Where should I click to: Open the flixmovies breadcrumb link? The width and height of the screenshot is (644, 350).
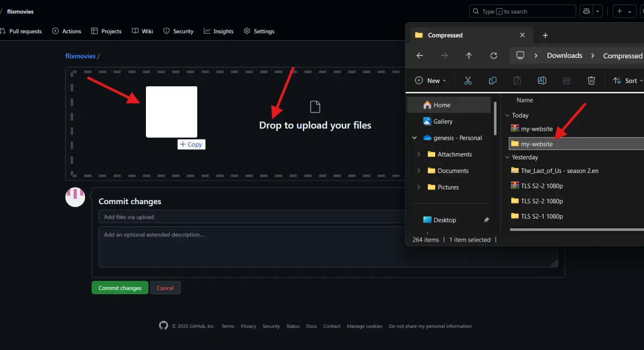(80, 56)
